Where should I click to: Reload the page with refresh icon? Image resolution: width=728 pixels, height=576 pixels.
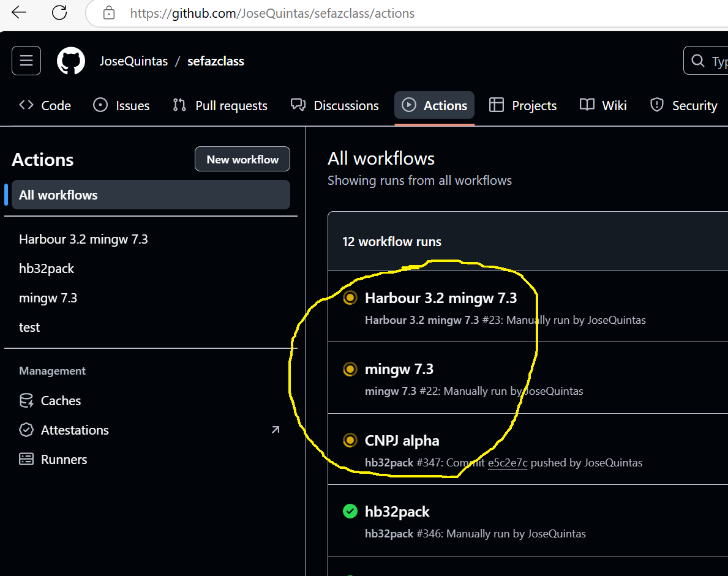coord(59,12)
